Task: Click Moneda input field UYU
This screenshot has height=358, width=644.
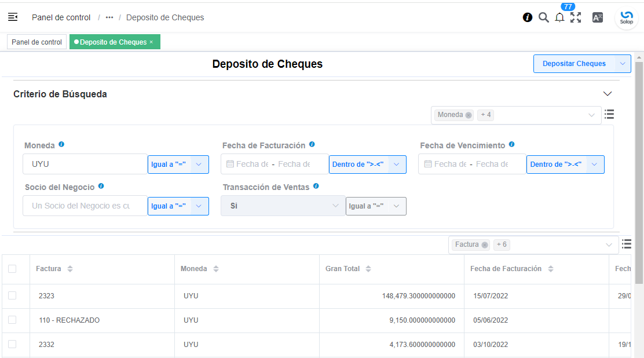Action: point(85,164)
